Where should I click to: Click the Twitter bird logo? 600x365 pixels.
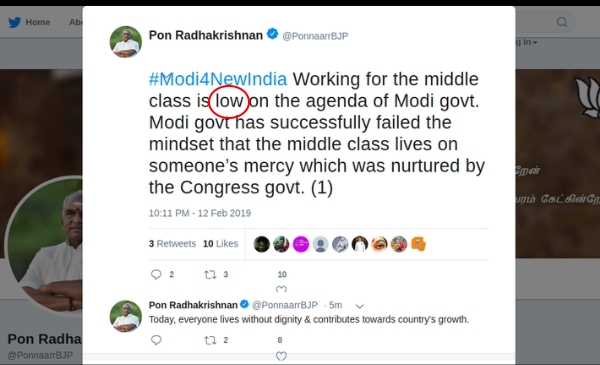tap(15, 22)
